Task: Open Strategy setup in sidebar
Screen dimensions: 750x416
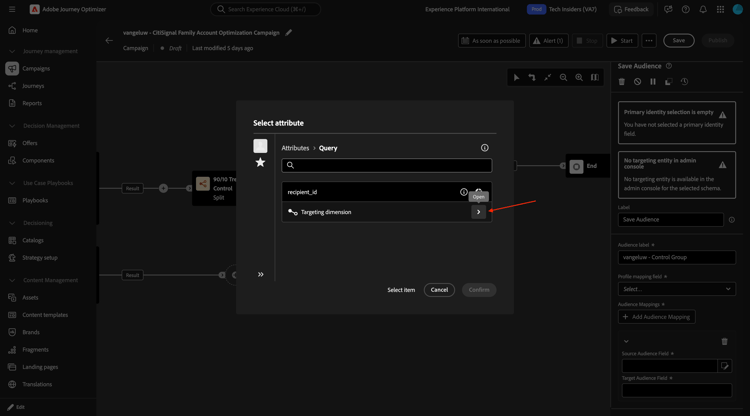Action: [40, 258]
